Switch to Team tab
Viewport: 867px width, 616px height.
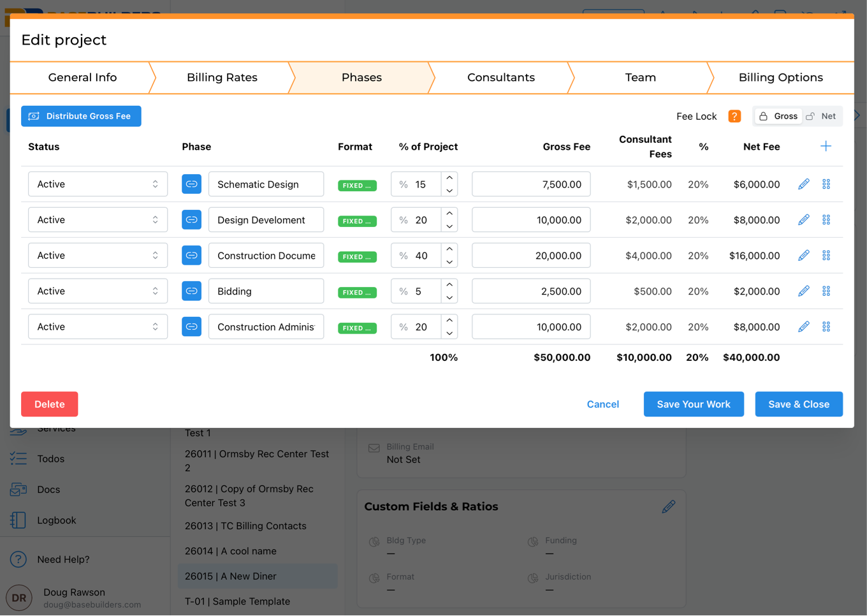coord(640,78)
